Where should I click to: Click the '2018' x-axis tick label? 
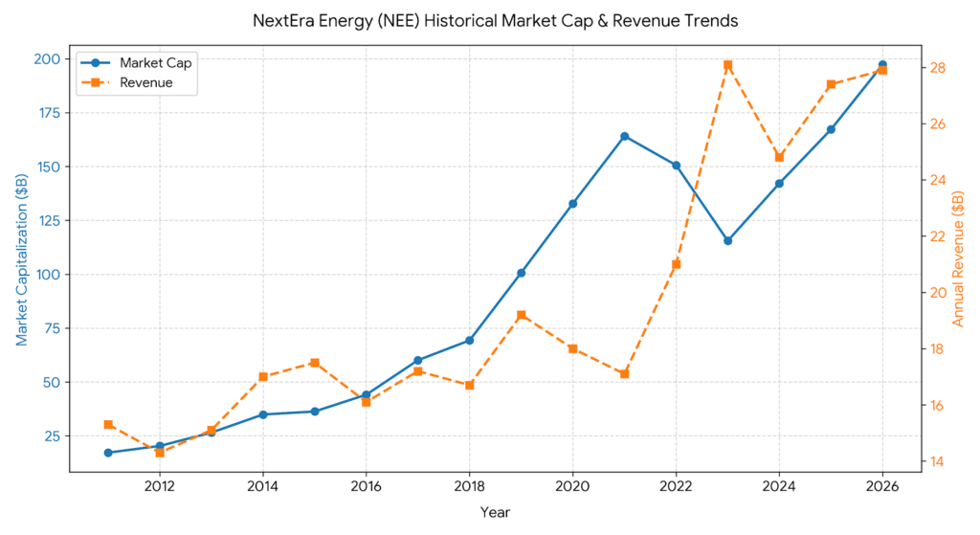pos(469,486)
